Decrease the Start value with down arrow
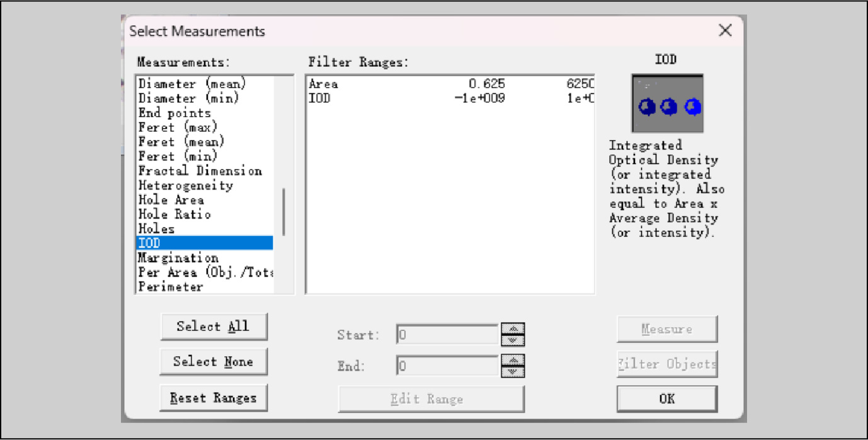The image size is (868, 440). [513, 340]
